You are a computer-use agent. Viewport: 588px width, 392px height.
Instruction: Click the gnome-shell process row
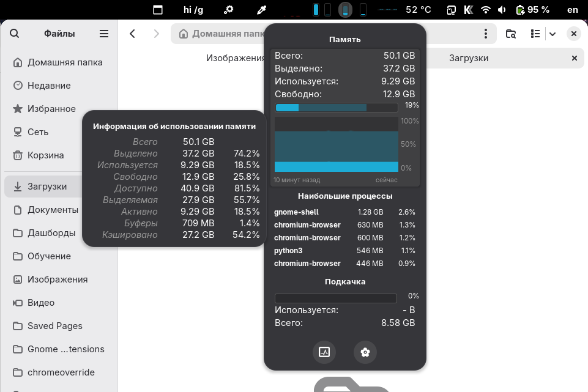point(344,212)
